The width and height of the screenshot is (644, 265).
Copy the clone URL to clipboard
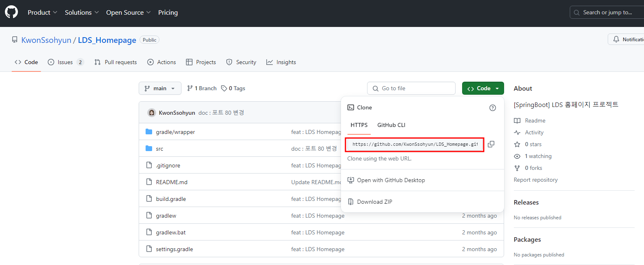[491, 144]
